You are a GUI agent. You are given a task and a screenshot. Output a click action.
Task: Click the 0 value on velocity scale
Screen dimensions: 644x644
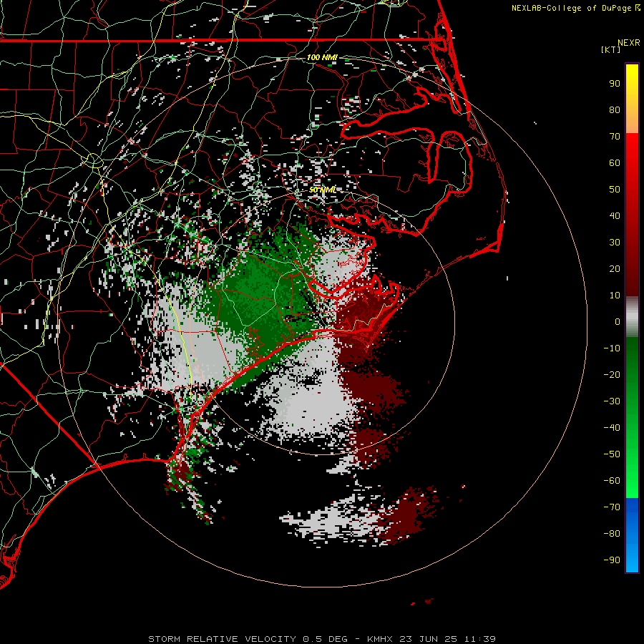click(x=618, y=321)
